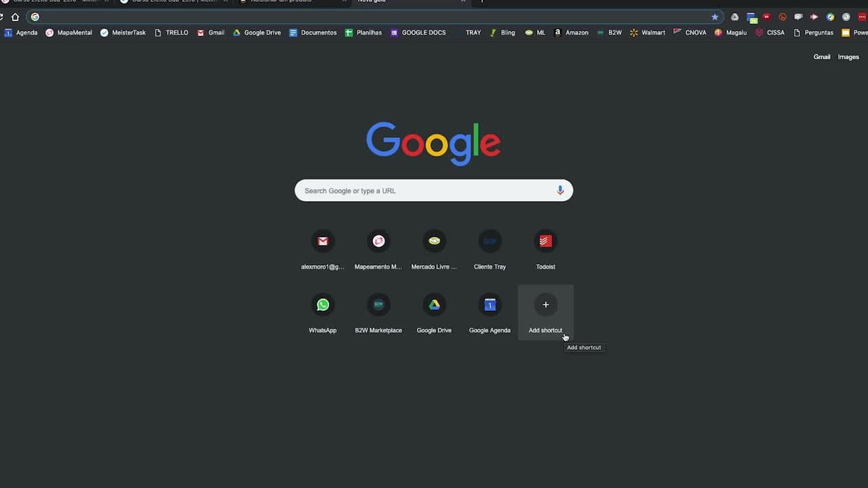Open the Mercado Livre shortcut
Image resolution: width=868 pixels, height=488 pixels.
[434, 248]
